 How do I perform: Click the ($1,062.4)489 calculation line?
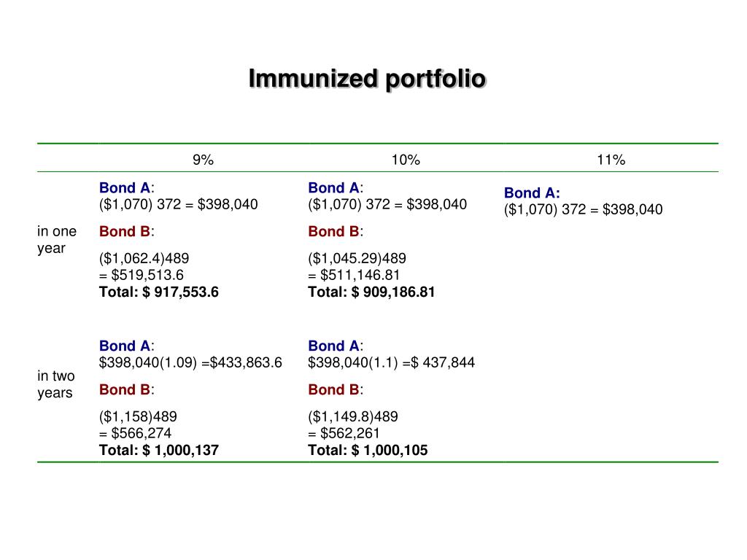point(151,258)
